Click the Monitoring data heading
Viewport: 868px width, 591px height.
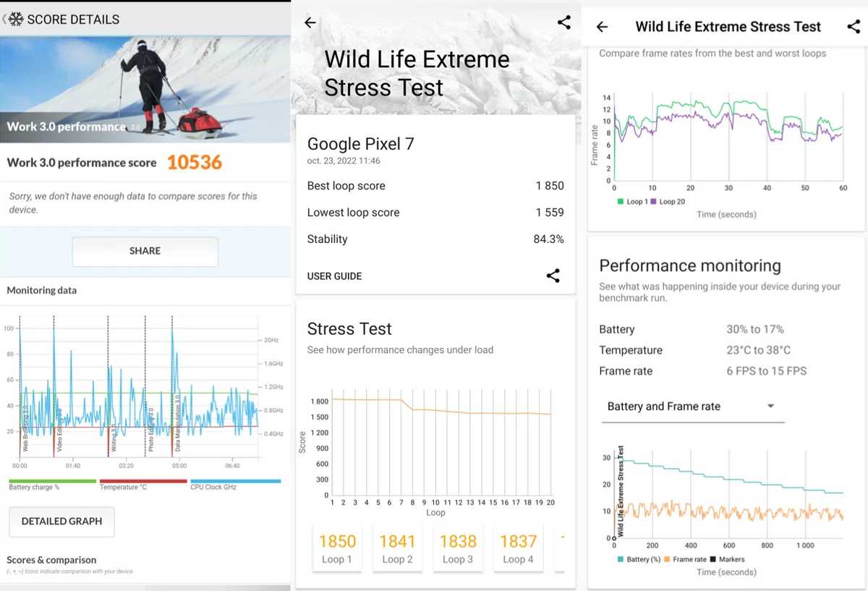[x=41, y=290]
